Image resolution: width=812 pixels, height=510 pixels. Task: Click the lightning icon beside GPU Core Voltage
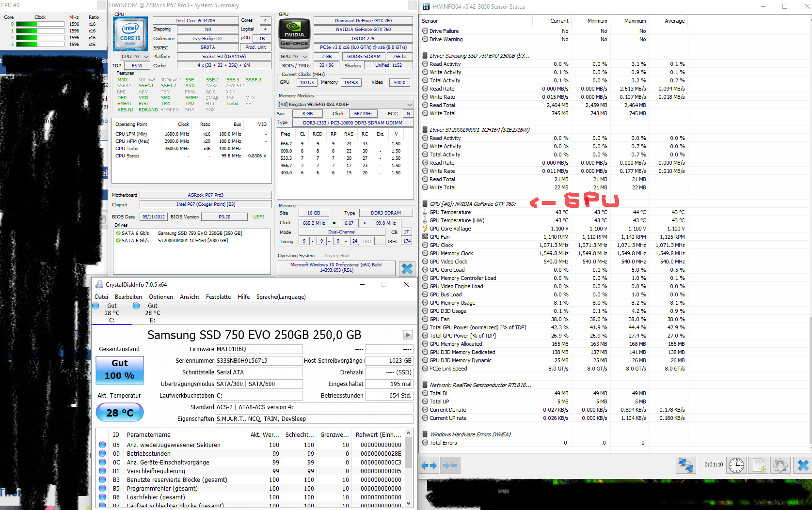(425, 229)
